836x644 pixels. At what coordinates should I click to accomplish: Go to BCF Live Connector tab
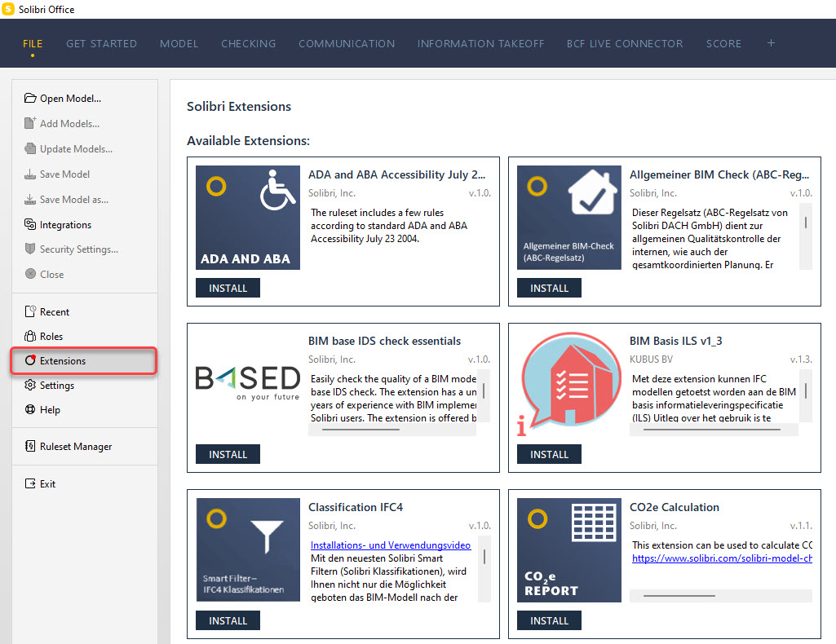(625, 43)
